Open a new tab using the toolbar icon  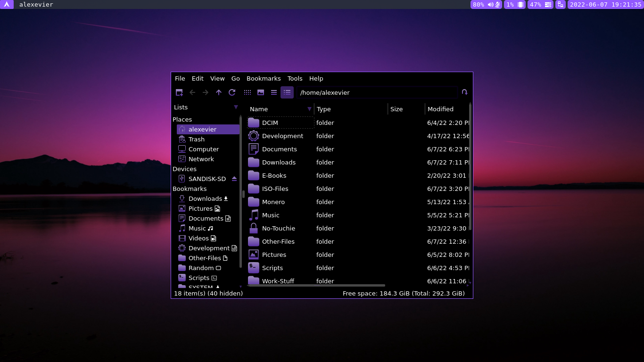tap(179, 92)
